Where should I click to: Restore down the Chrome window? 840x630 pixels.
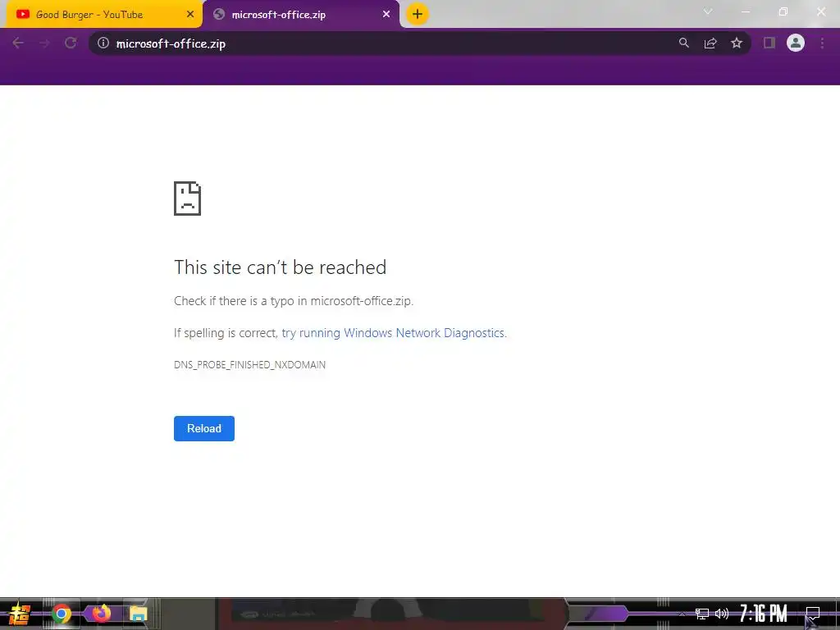[783, 11]
